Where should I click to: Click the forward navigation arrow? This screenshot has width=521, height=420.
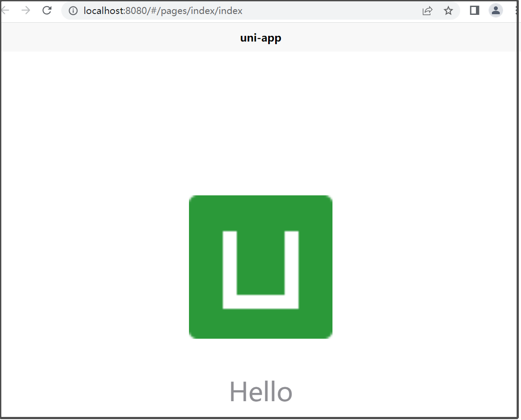point(26,10)
